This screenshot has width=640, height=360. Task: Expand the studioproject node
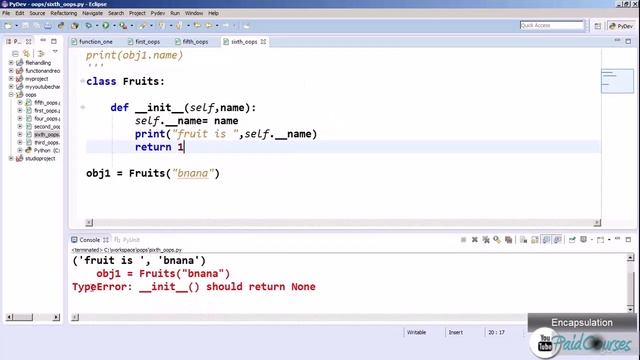click(x=11, y=158)
